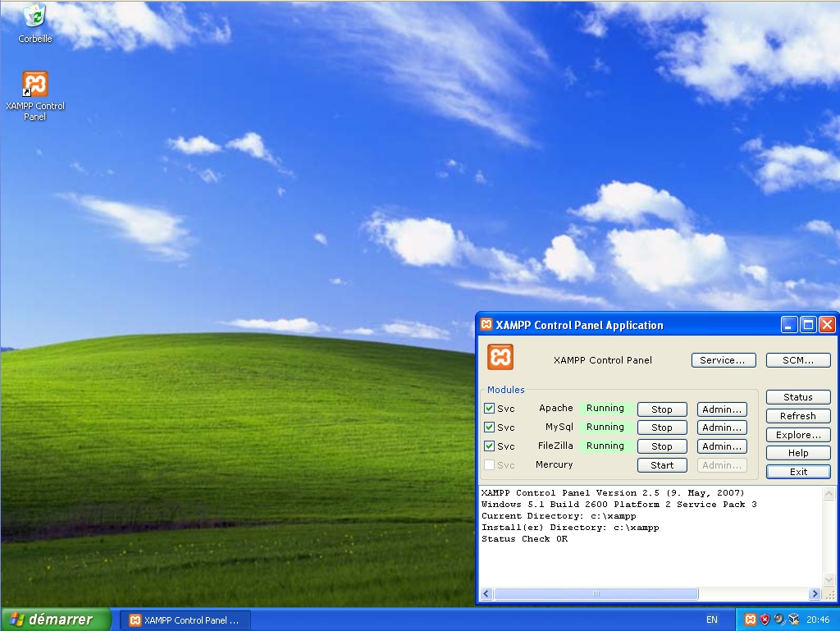Viewport: 840px width, 631px height.
Task: Open the red security shield tray icon
Action: (x=765, y=620)
